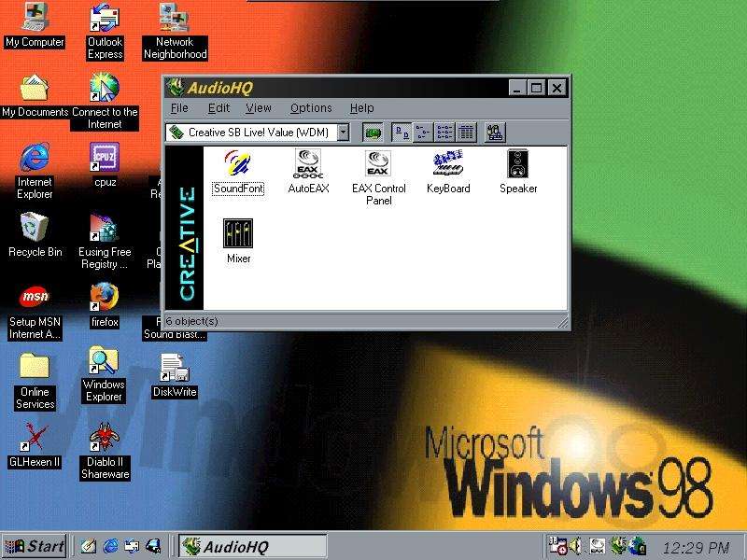The image size is (747, 560).
Task: Close the AudioHQ window
Action: [557, 88]
